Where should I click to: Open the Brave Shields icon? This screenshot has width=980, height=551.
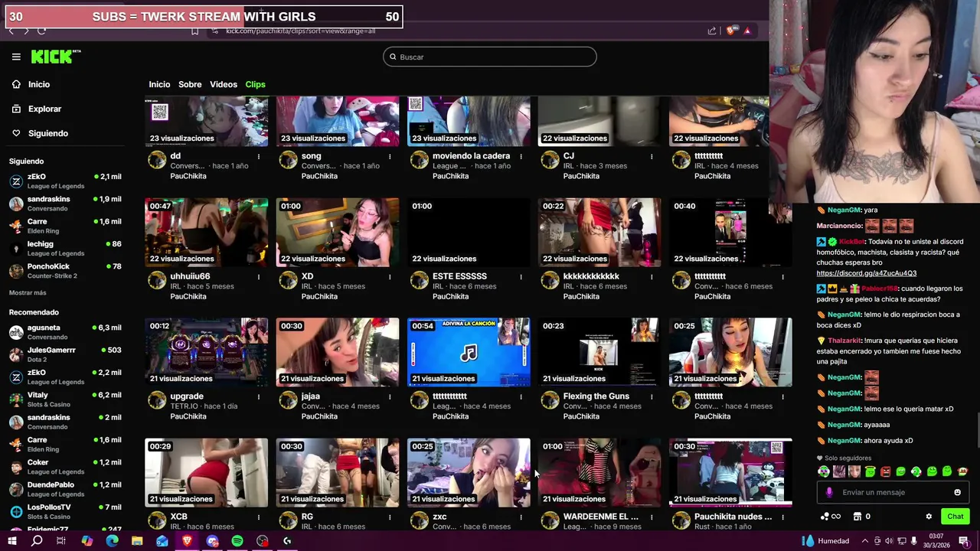732,31
